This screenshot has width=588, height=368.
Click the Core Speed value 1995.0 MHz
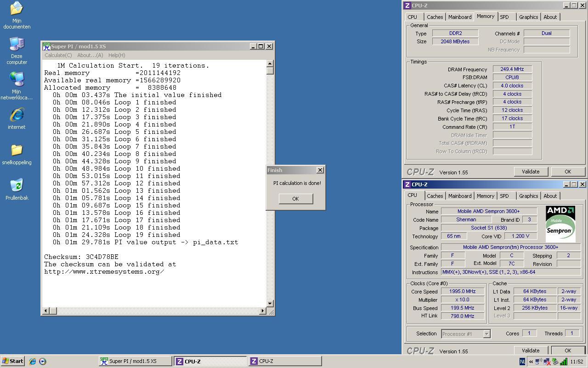(463, 291)
